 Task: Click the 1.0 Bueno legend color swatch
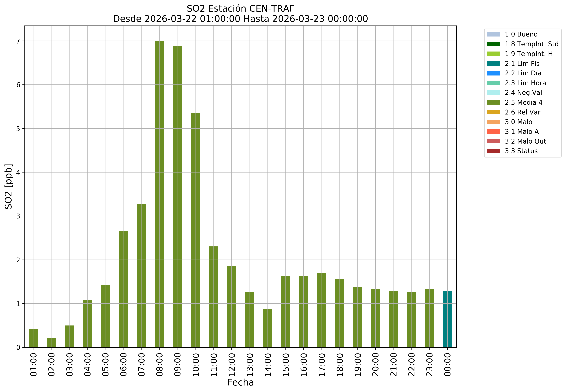coord(493,34)
